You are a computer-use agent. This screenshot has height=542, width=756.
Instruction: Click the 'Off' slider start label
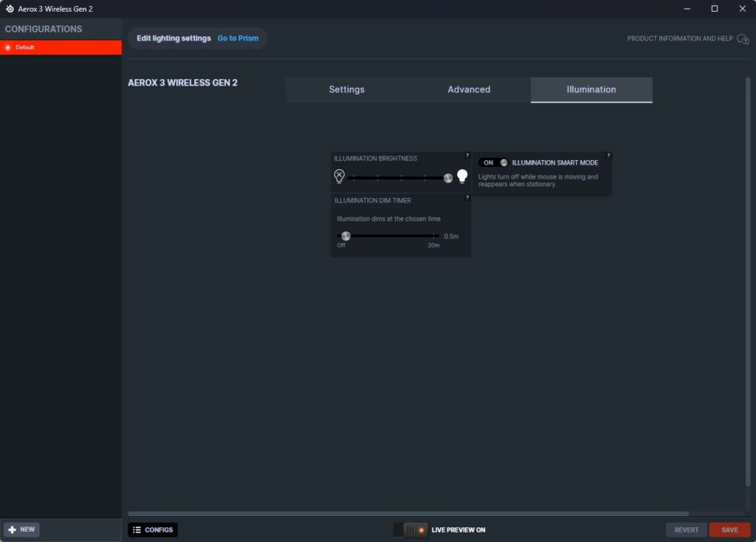point(341,245)
